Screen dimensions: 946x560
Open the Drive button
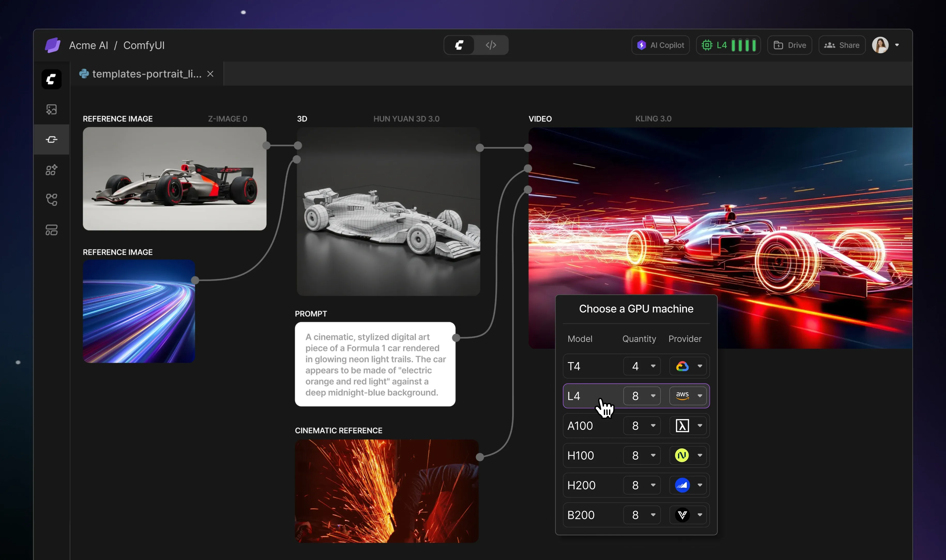click(790, 45)
